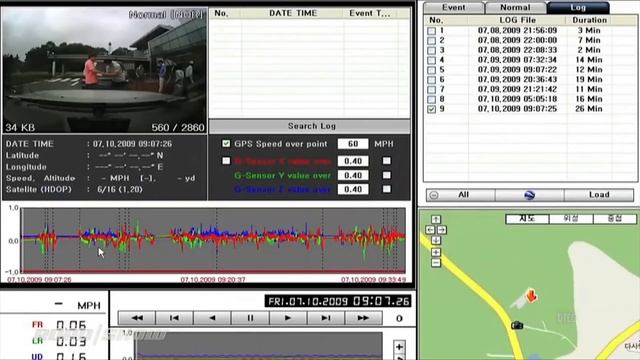
Task: Edit the G-Sensor X threshold field
Action: coord(353,161)
